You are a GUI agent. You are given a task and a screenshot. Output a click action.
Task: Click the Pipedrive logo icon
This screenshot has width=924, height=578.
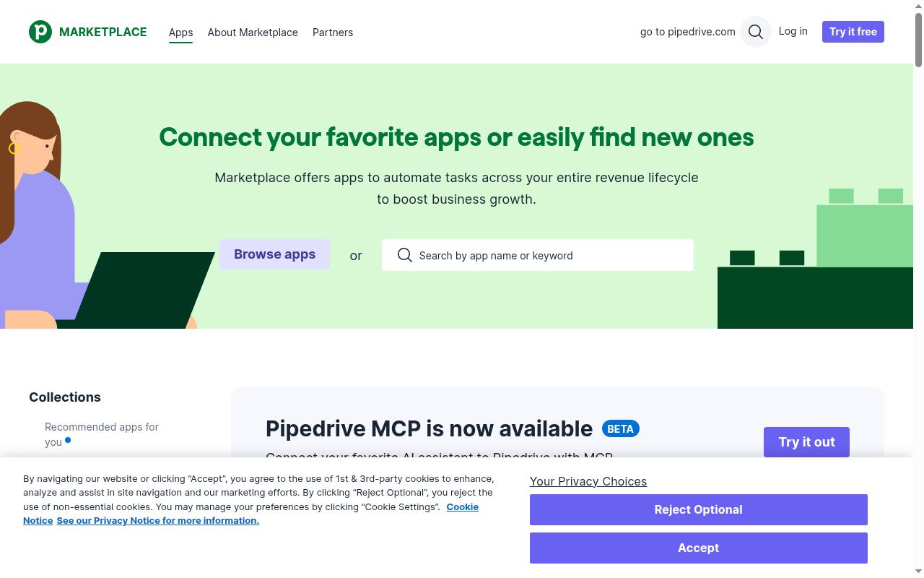[40, 32]
